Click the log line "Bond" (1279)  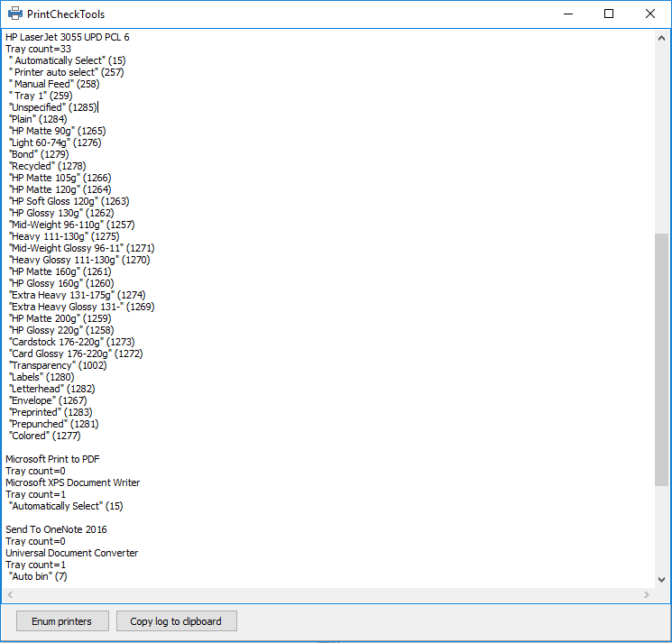click(39, 154)
